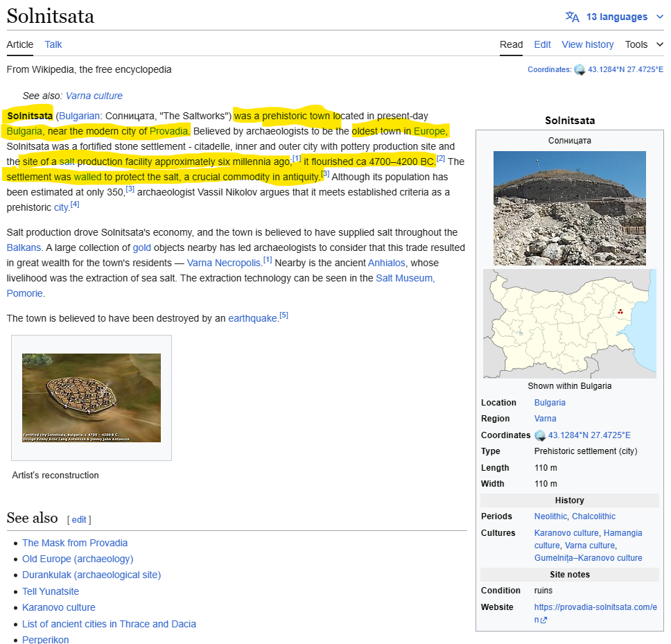
Task: Open the Varna Necropolis link
Action: coord(223,263)
